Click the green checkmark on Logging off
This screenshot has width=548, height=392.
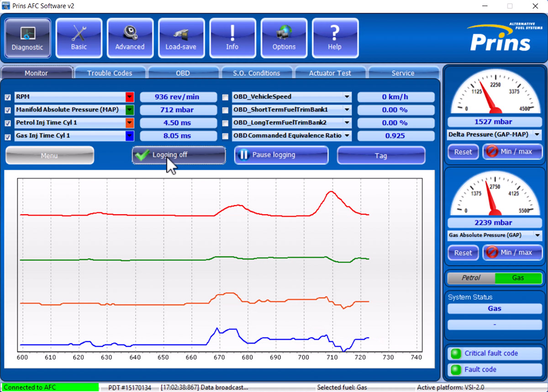coord(143,155)
